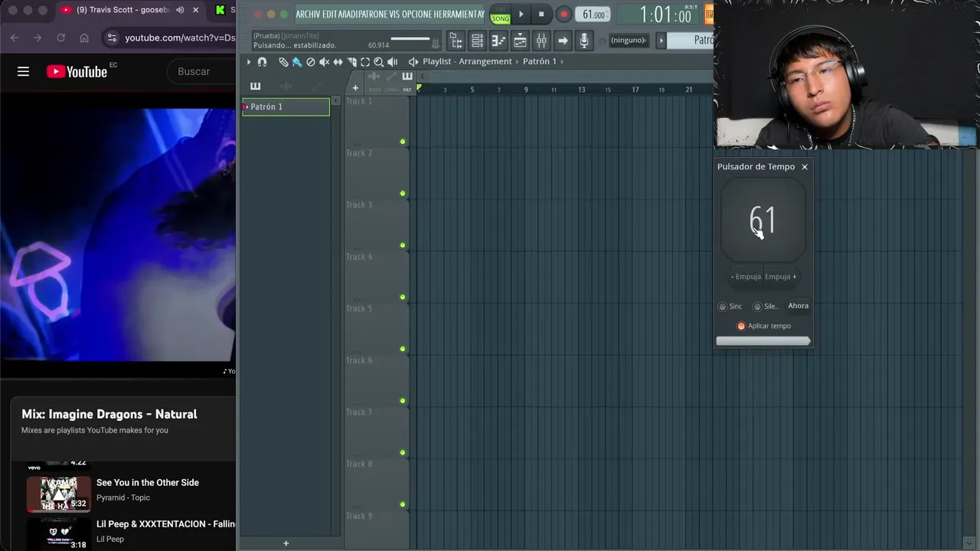
Task: Open the channel rack icon
Action: 477,41
